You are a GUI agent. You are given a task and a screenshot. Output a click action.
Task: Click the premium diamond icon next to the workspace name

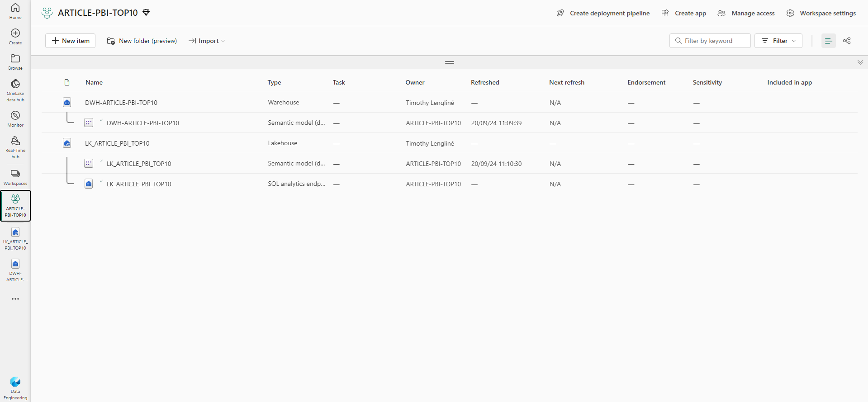click(x=146, y=13)
